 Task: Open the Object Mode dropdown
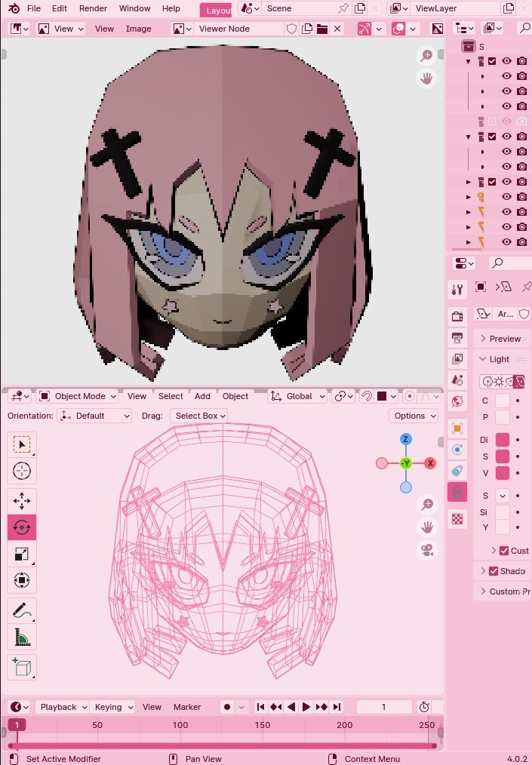pos(77,396)
